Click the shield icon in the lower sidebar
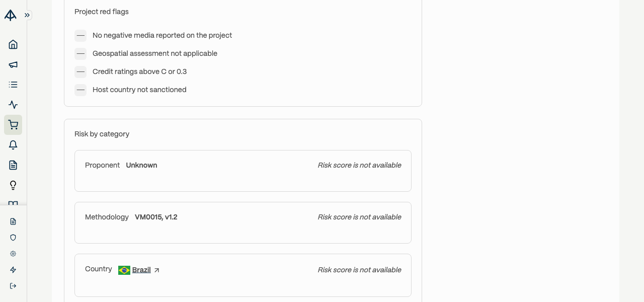 (13, 238)
